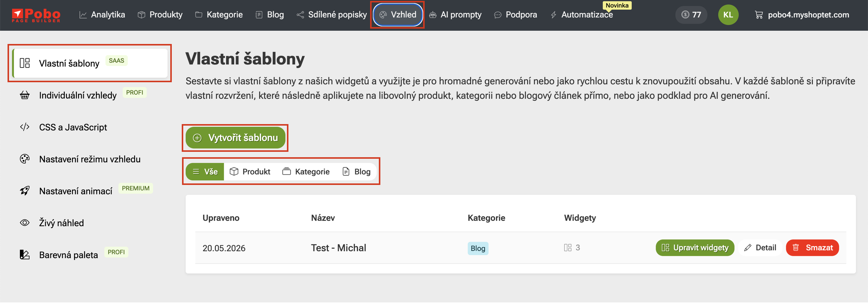Viewport: 868px width, 303px height.
Task: Click Smazat to delete Test - Michal
Action: pos(812,248)
